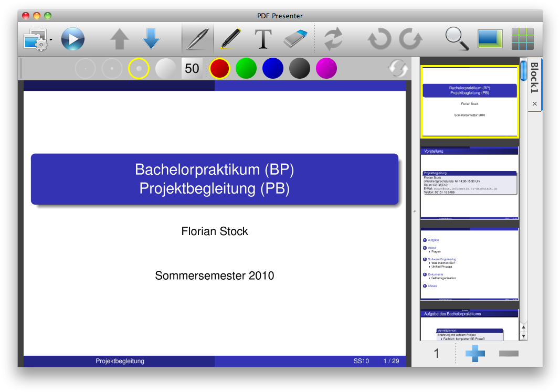The width and height of the screenshot is (560, 392).
Task: Select the yellow Highlighter tool
Action: point(230,39)
